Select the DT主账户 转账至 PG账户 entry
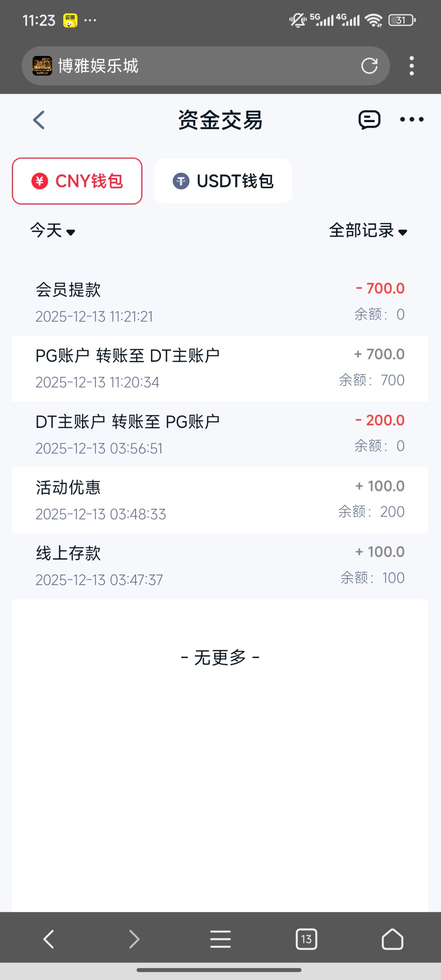The height and width of the screenshot is (980, 441). point(220,434)
